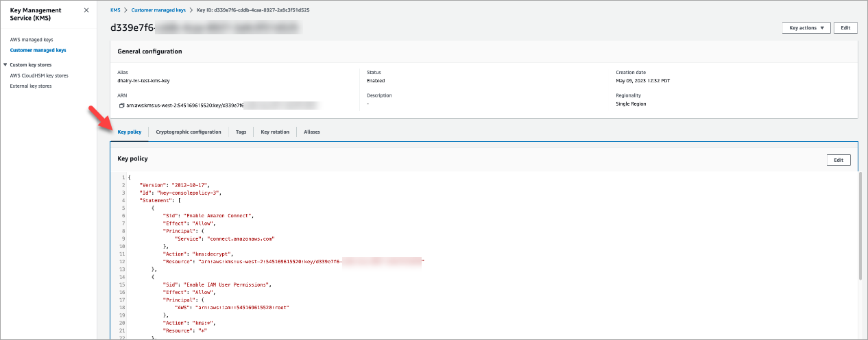Go to Customer managed keys
This screenshot has height=340, width=868.
point(38,50)
